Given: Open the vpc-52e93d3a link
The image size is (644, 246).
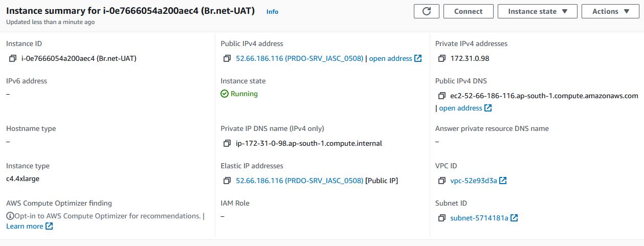Looking at the screenshot, I should point(478,181).
